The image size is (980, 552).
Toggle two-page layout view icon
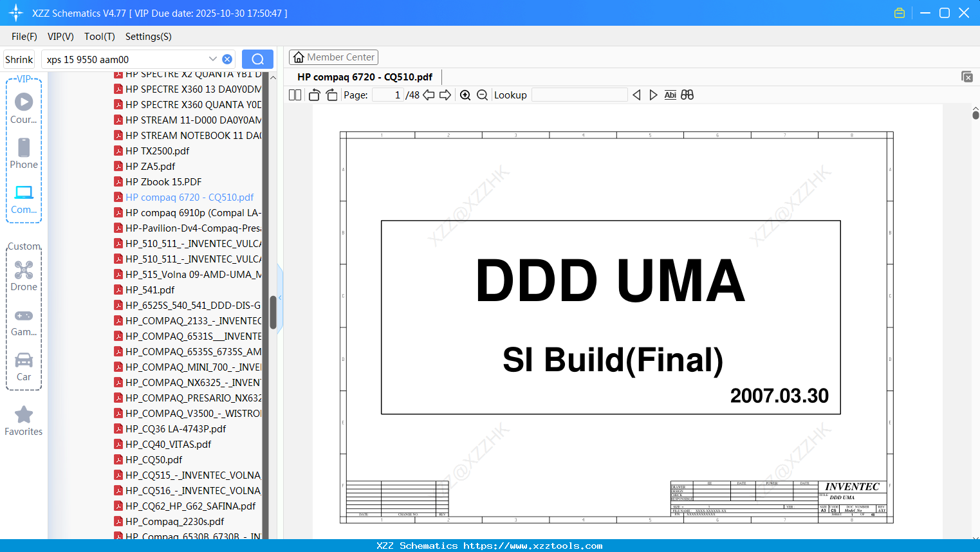[295, 95]
